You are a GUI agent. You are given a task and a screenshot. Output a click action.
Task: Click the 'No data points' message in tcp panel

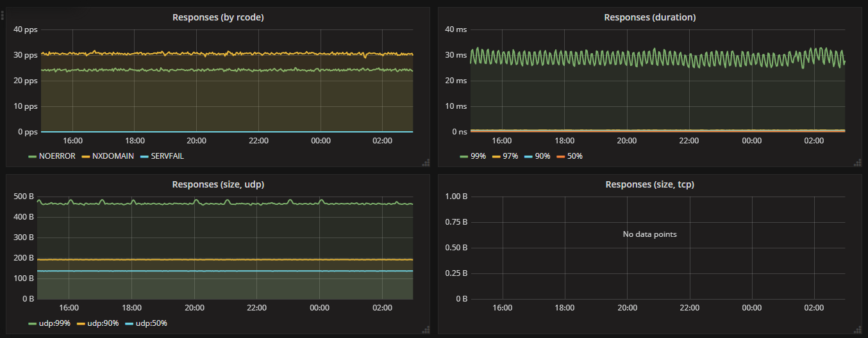click(650, 234)
